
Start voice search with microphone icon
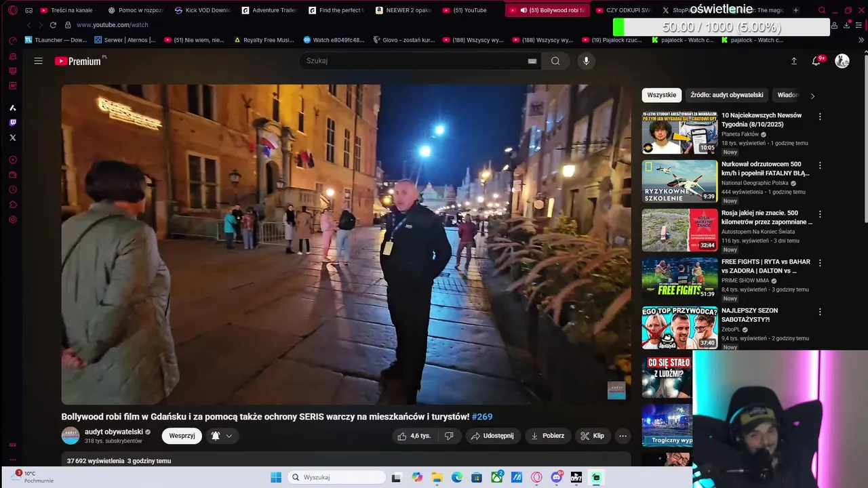(x=587, y=61)
